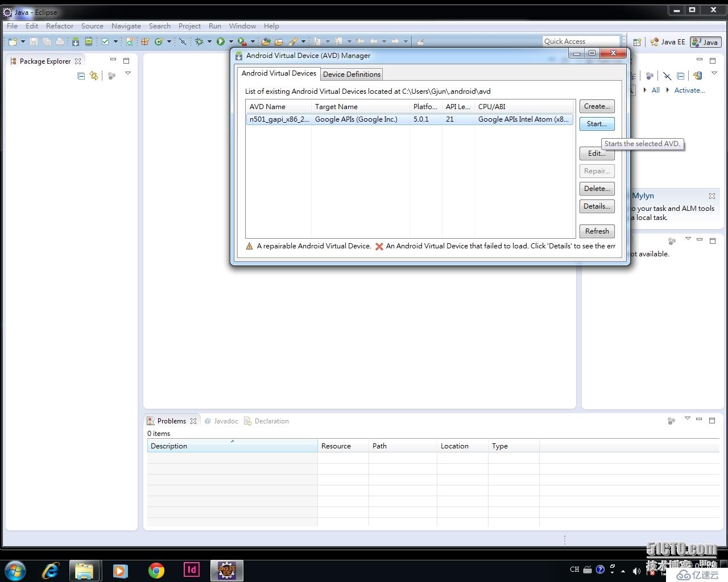Click the Adobe InDesign taskbar icon
The width and height of the screenshot is (728, 582).
tap(192, 569)
